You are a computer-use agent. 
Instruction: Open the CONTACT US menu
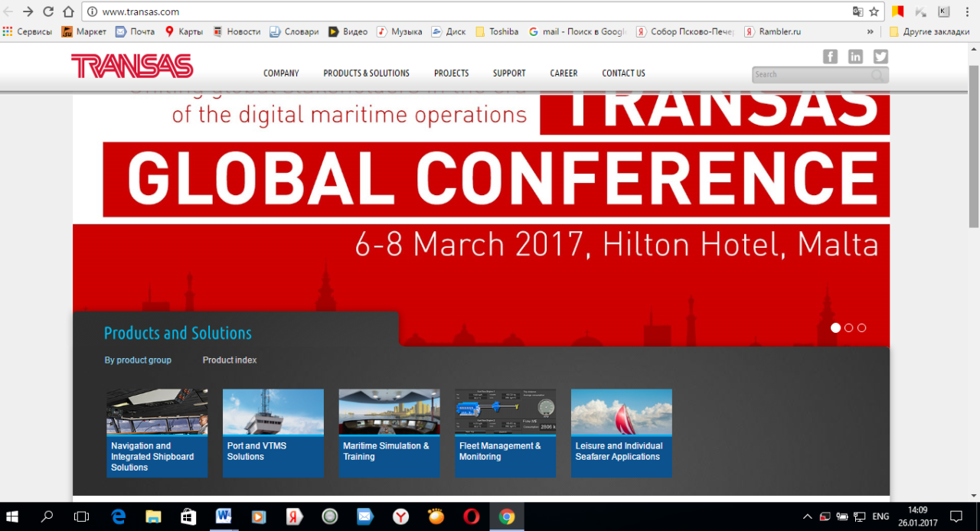pyautogui.click(x=623, y=73)
